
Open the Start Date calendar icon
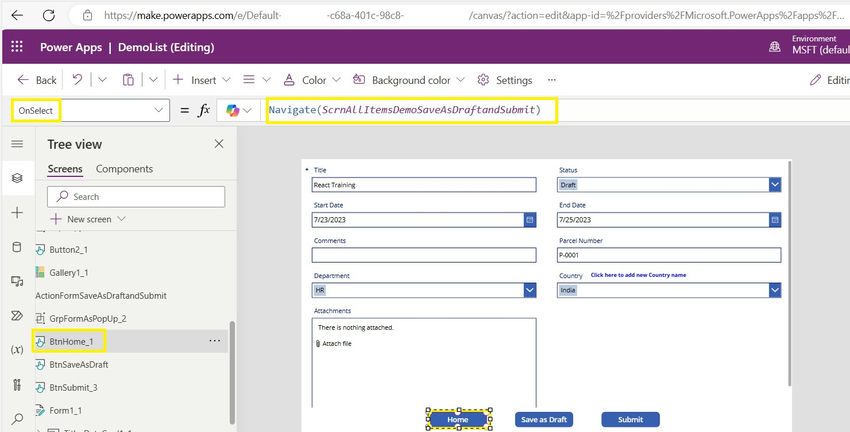(530, 220)
